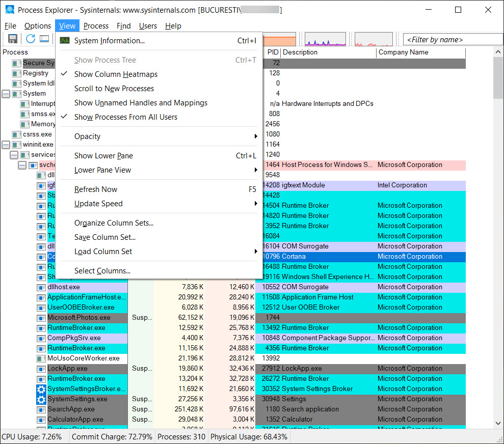Image resolution: width=504 pixels, height=444 pixels.
Task: Collapse the svchost tree node
Action: click(x=22, y=165)
